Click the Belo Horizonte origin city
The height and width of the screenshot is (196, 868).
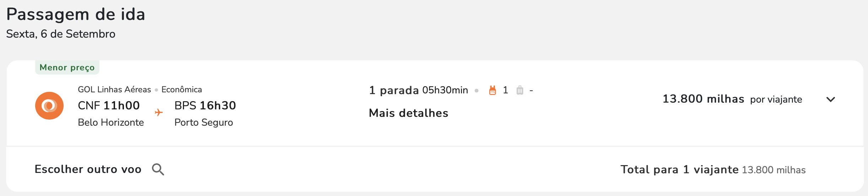point(111,123)
